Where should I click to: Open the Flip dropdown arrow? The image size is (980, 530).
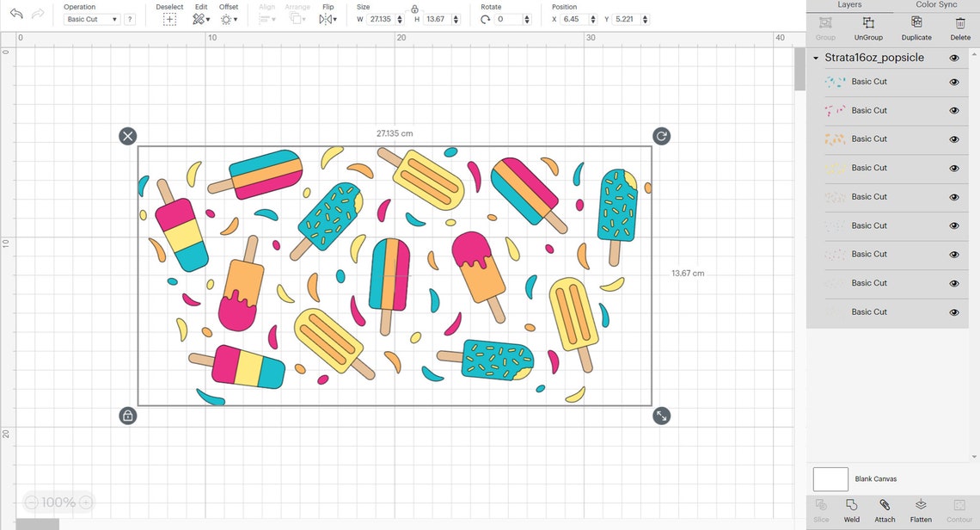pos(337,19)
